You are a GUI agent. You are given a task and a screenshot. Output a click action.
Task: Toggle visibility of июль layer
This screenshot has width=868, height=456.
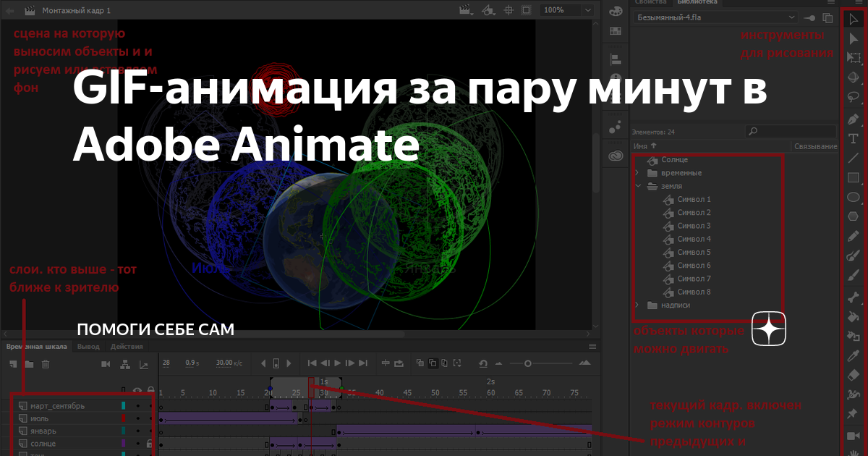pos(137,418)
